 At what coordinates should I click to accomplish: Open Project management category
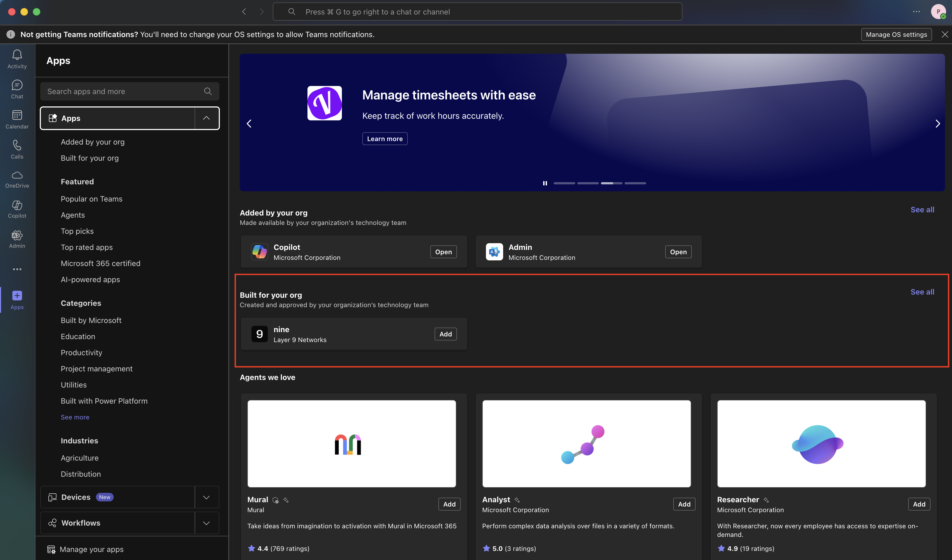[x=96, y=369]
